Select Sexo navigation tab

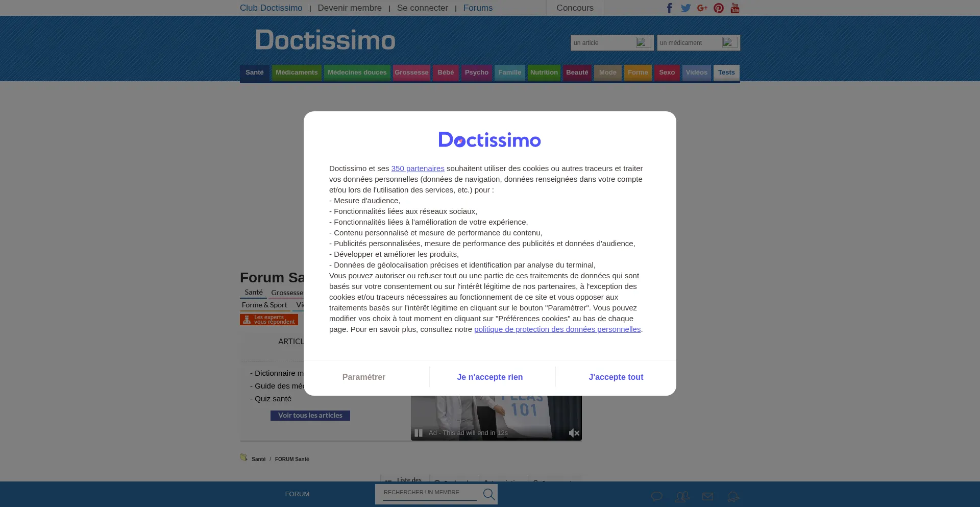point(667,73)
